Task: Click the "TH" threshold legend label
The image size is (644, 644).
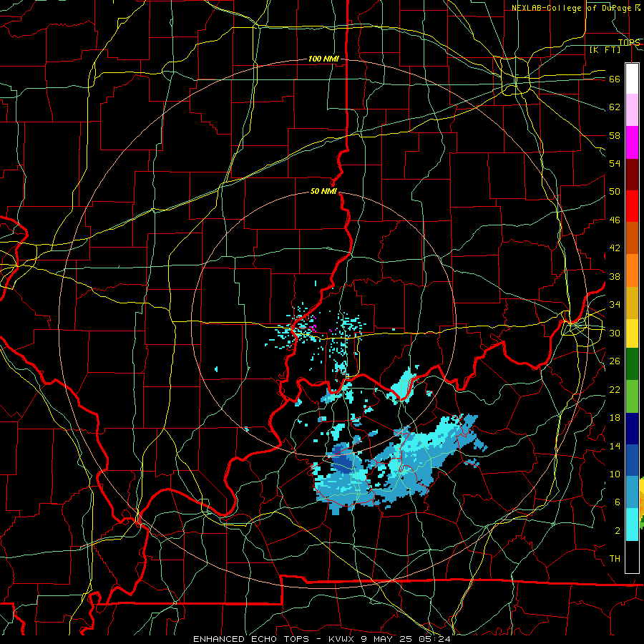Action: point(615,559)
